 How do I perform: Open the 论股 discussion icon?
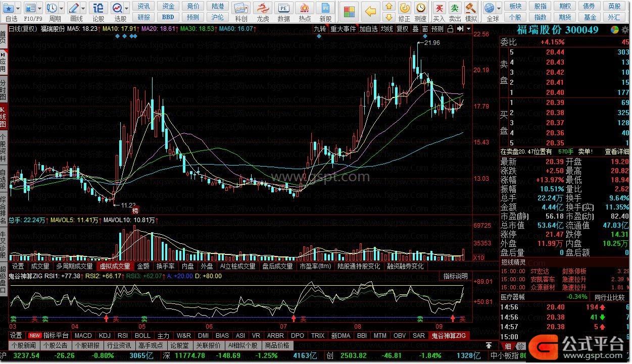99,8
